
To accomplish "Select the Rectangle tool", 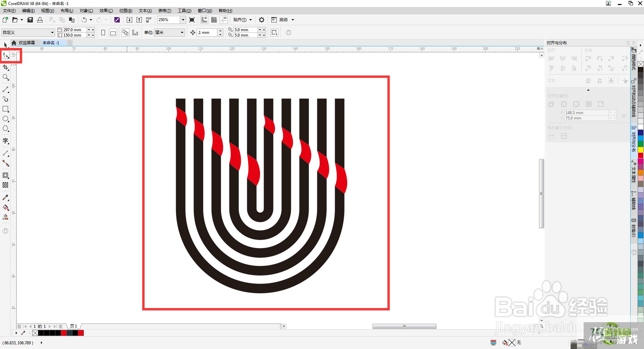I will pos(6,109).
